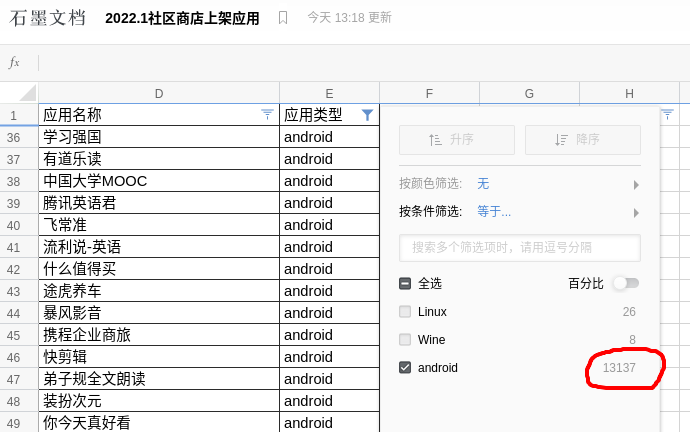Select row 42 header
The image size is (690, 432).
19,269
